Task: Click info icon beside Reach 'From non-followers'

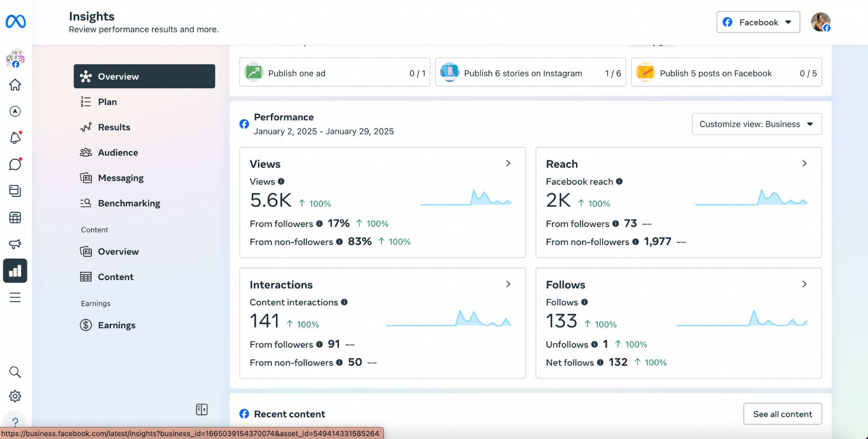Action: pyautogui.click(x=636, y=242)
